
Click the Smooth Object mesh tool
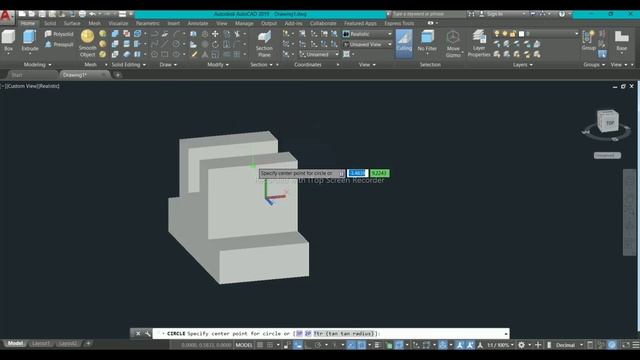[x=87, y=43]
